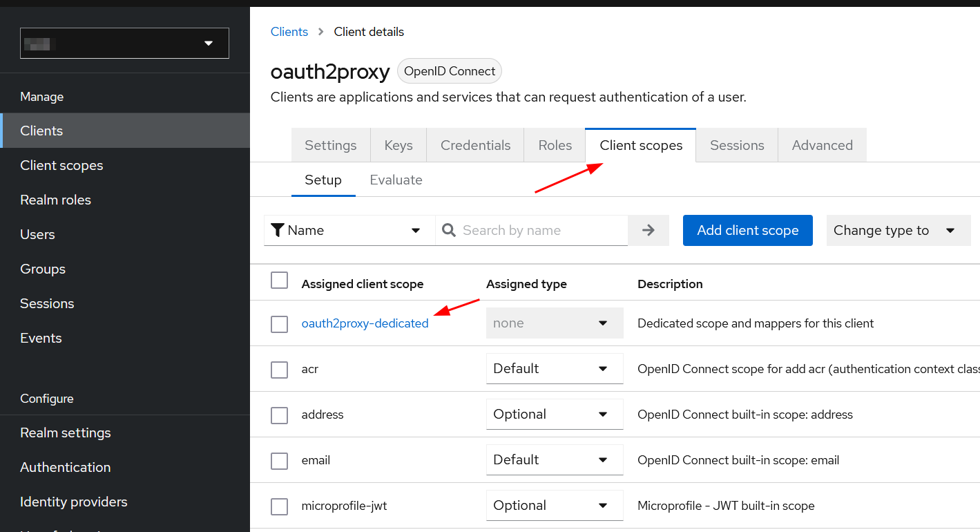Go to the Advanced tab

coord(822,146)
